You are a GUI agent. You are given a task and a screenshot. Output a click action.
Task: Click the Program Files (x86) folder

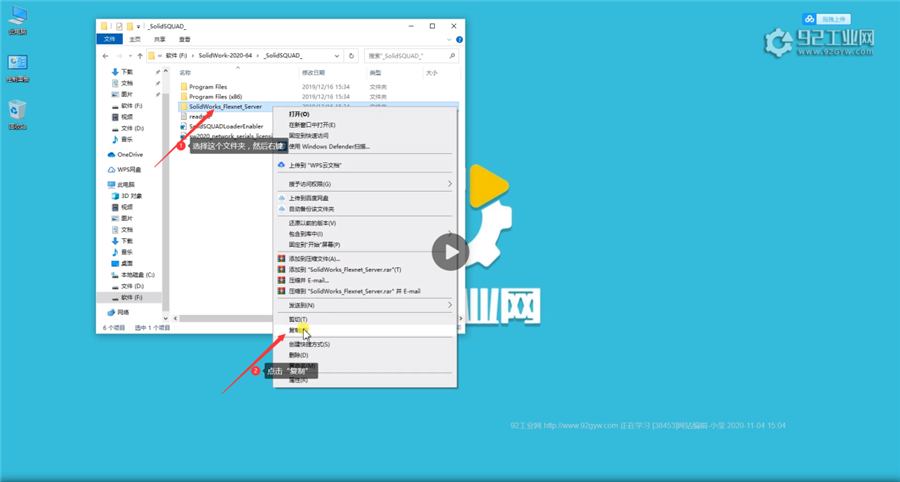click(x=211, y=96)
